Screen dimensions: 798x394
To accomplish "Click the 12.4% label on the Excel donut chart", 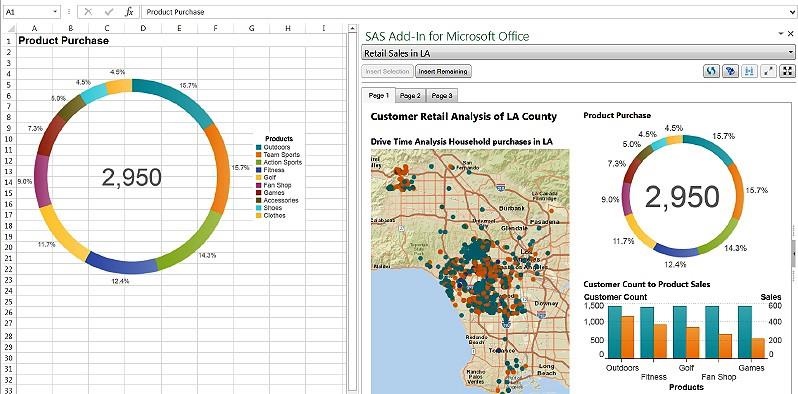I will pyautogui.click(x=120, y=280).
